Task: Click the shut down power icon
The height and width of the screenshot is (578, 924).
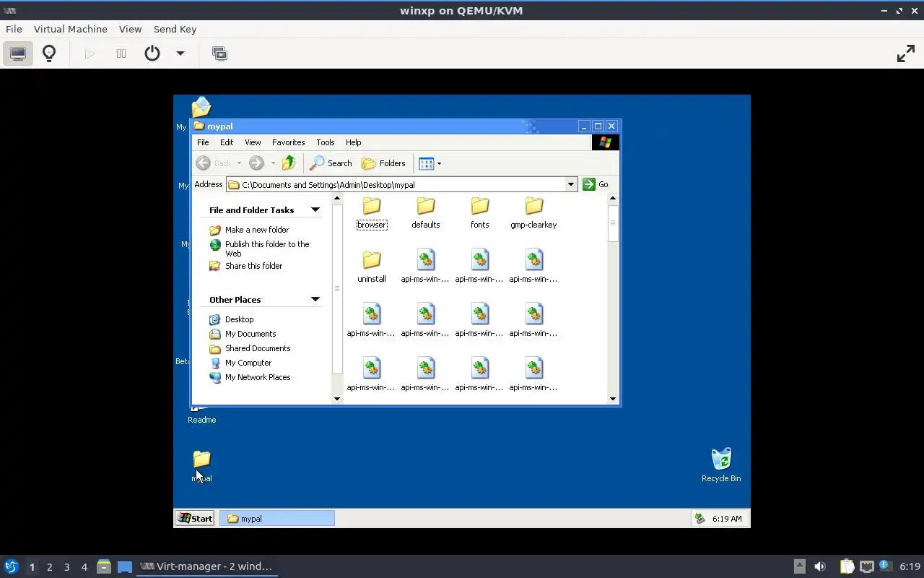Action: click(x=152, y=53)
